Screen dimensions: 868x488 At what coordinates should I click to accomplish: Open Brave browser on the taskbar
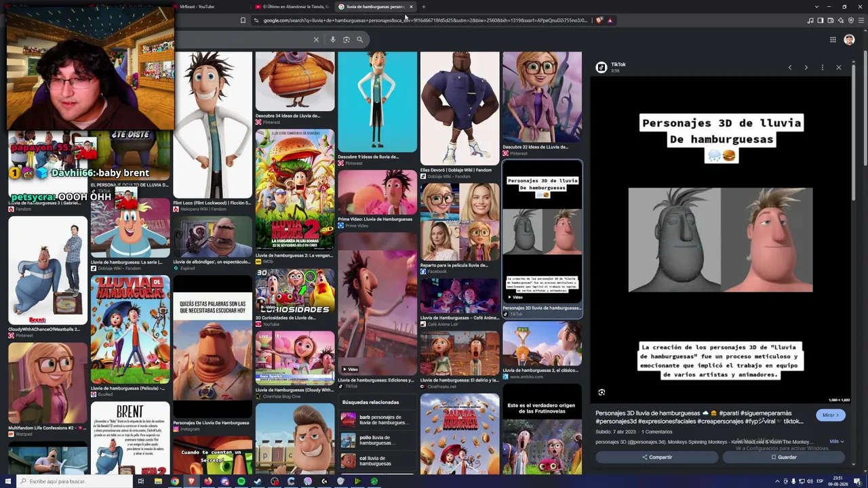191,481
